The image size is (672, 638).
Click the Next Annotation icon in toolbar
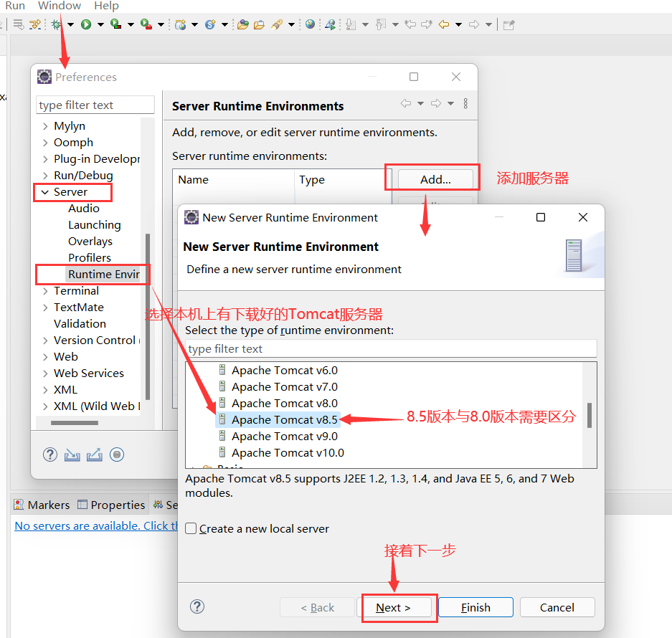point(351,24)
